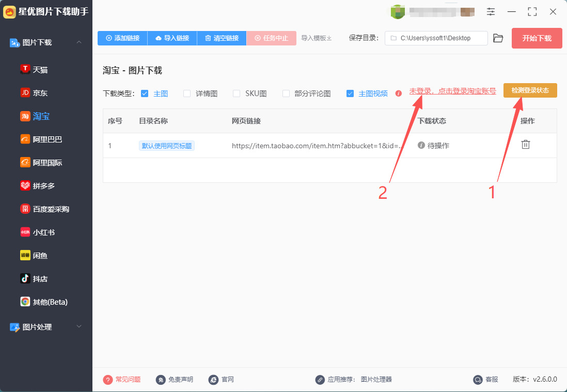Delete row 1 using the trash icon
Image resolution: width=567 pixels, height=392 pixels.
point(525,144)
